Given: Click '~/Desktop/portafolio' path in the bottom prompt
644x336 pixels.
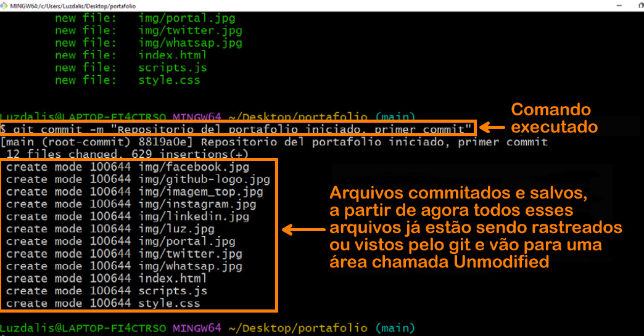Looking at the screenshot, I should (x=298, y=328).
